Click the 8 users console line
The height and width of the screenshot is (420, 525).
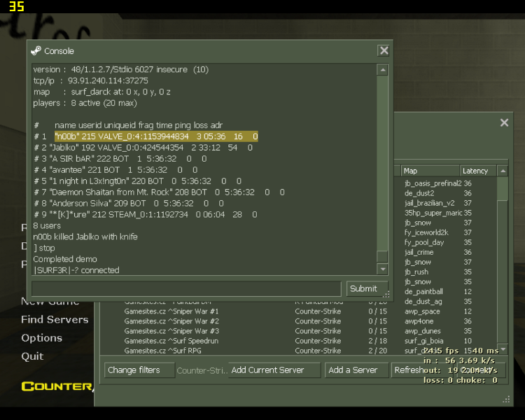47,225
